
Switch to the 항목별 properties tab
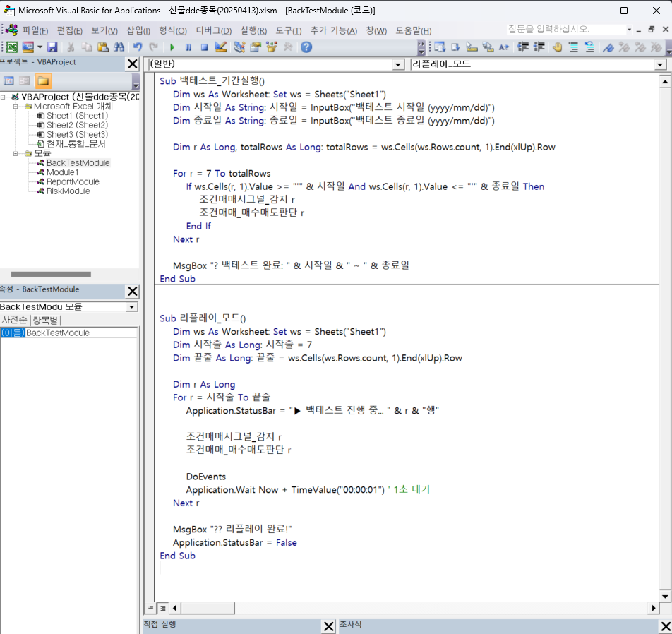tap(44, 319)
